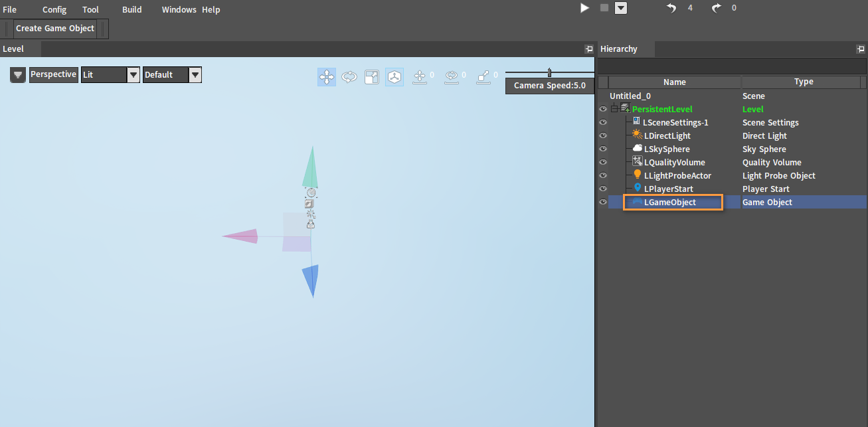868x427 pixels.
Task: Click the PersistentLevel level icon
Action: 626,108
